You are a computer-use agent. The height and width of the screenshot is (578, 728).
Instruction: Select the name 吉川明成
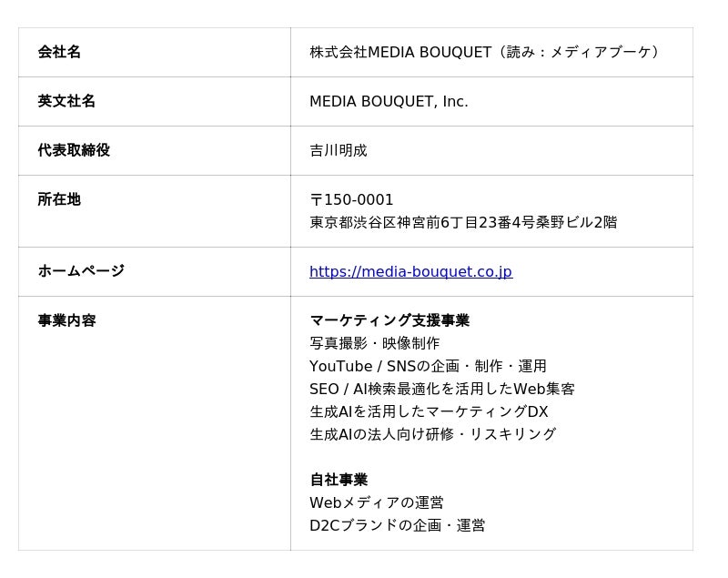pos(339,150)
